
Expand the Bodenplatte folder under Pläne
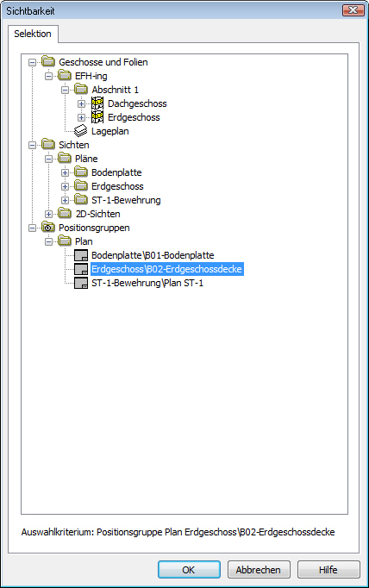(x=65, y=173)
